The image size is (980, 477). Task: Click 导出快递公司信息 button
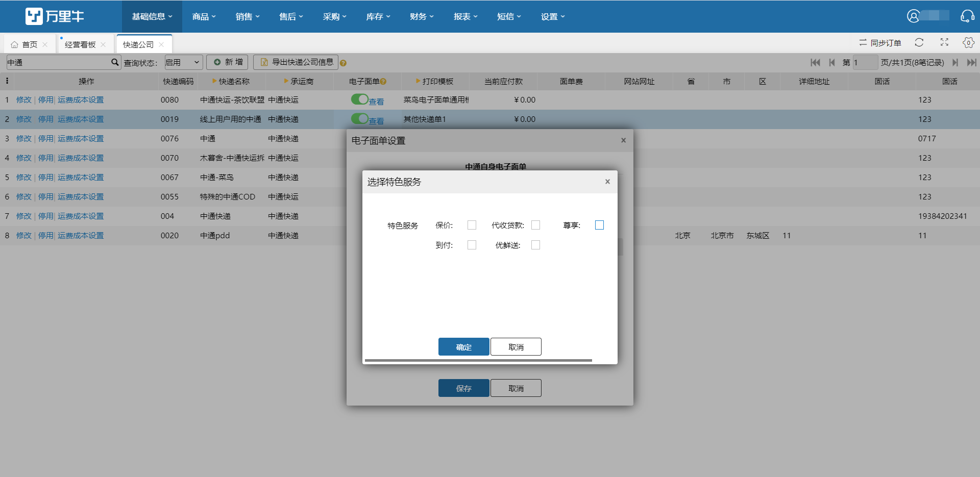296,62
